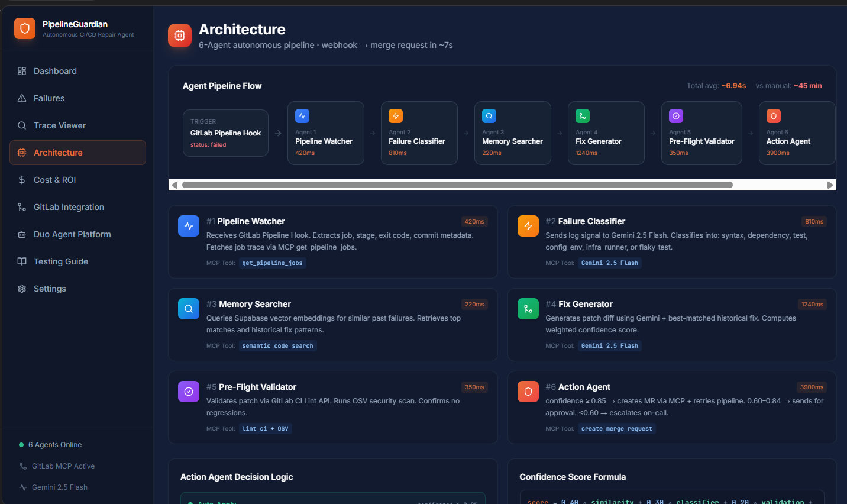Click the 'Action Agent Decision Logic' heading
Viewport: 847px width, 504px height.
pyautogui.click(x=237, y=477)
